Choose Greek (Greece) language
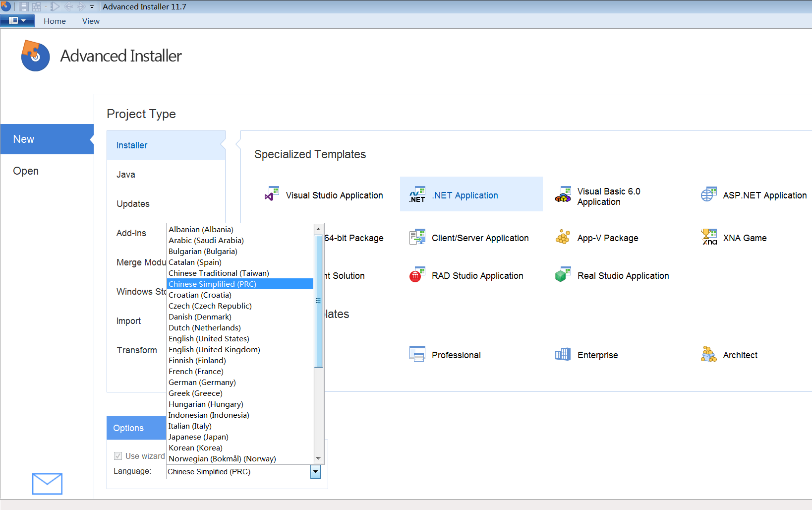 (x=240, y=393)
